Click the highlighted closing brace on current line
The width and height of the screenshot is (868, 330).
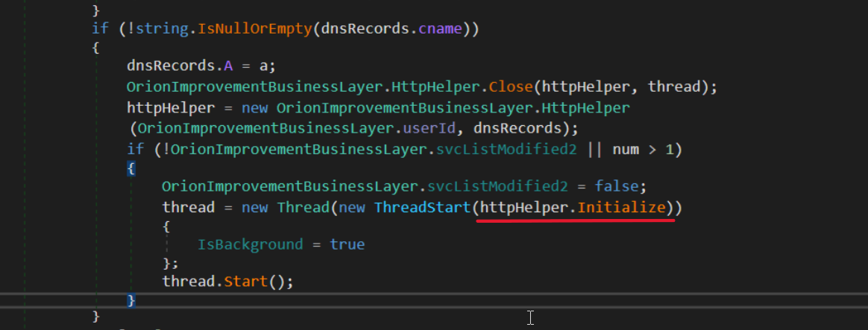131,300
